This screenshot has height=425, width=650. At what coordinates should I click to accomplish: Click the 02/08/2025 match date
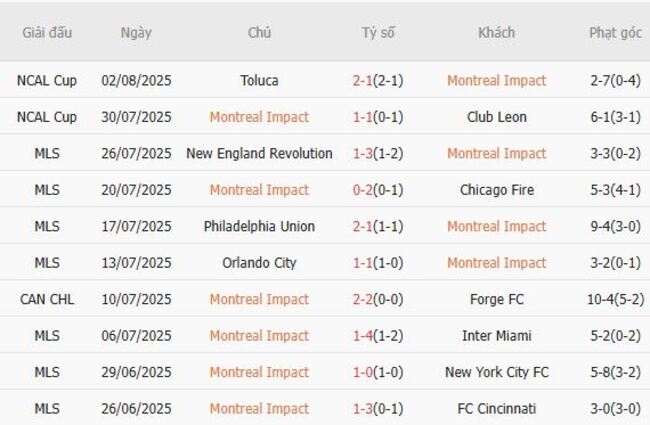pyautogui.click(x=136, y=80)
